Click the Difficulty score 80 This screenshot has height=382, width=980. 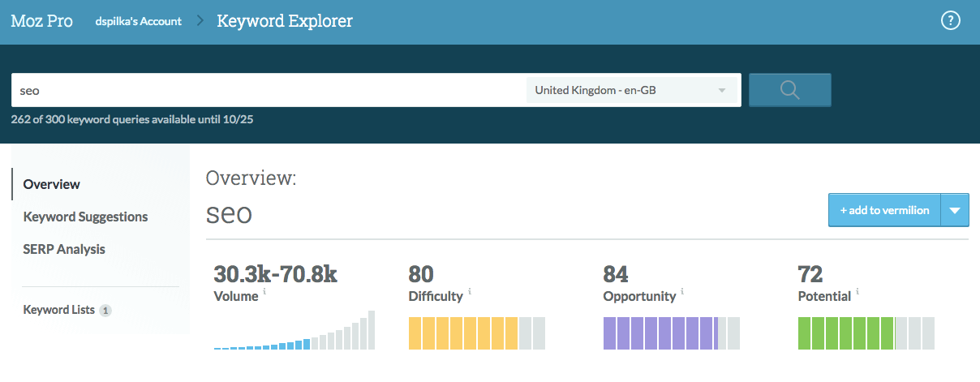click(421, 274)
